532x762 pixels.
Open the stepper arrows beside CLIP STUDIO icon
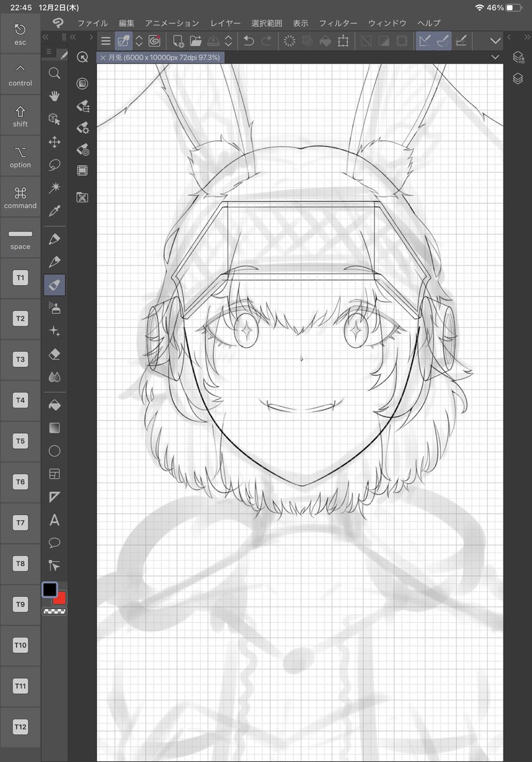pyautogui.click(x=139, y=41)
